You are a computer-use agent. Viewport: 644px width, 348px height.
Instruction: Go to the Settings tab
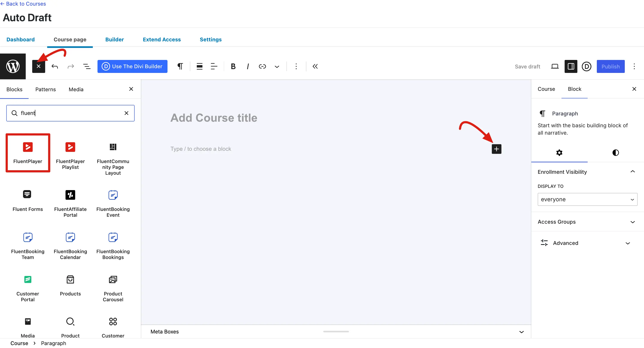tap(210, 40)
